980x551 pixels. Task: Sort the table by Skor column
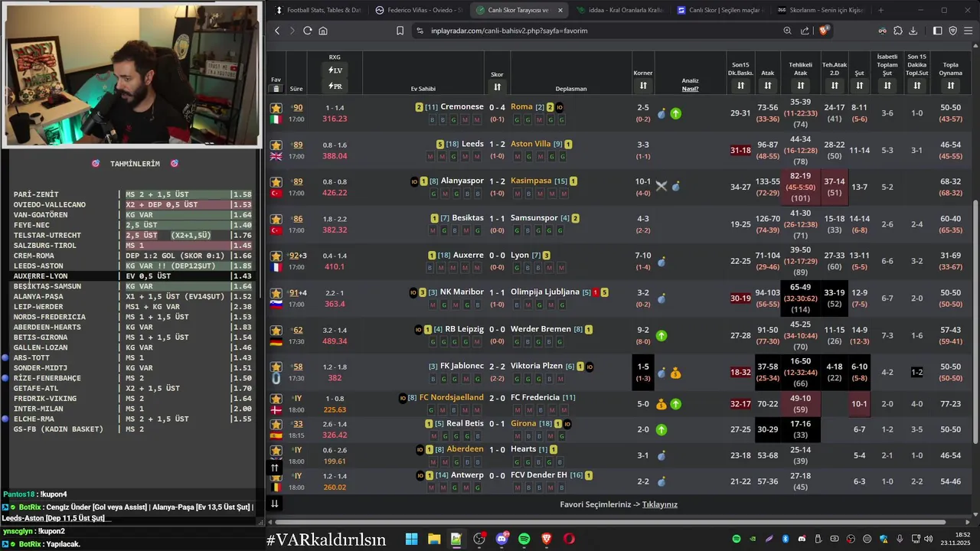coord(497,86)
